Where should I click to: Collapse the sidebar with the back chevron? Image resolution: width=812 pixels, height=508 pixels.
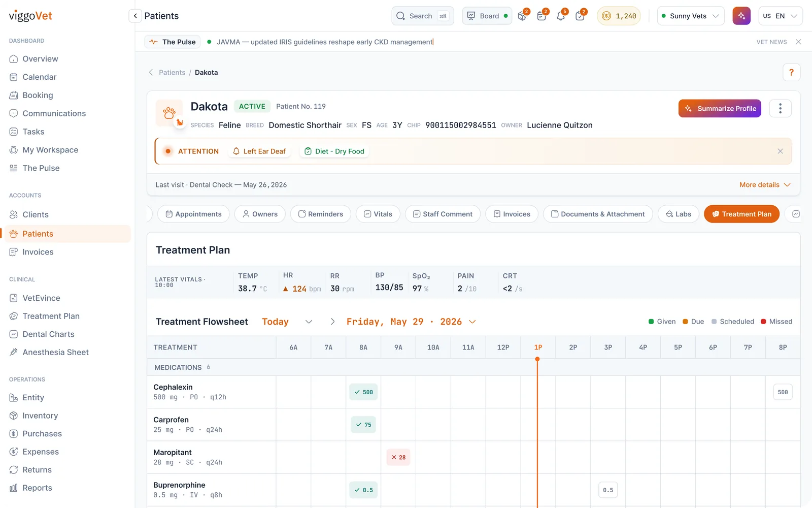(135, 16)
